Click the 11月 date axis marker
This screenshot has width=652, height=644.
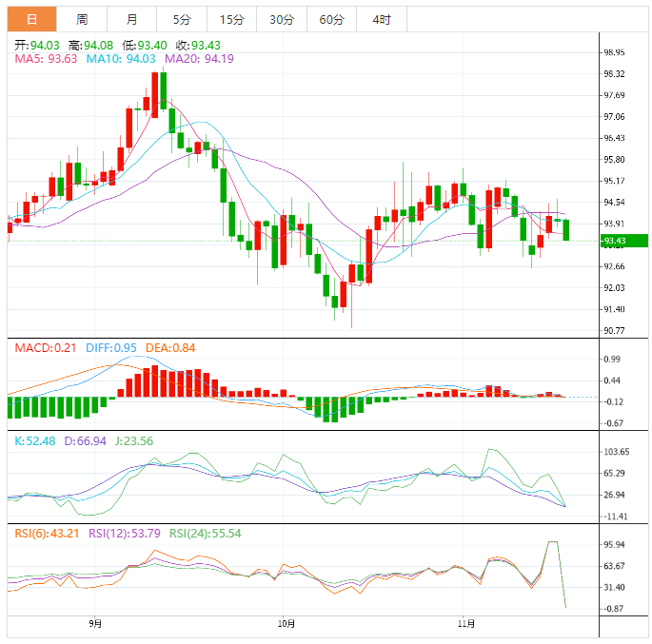tap(464, 624)
